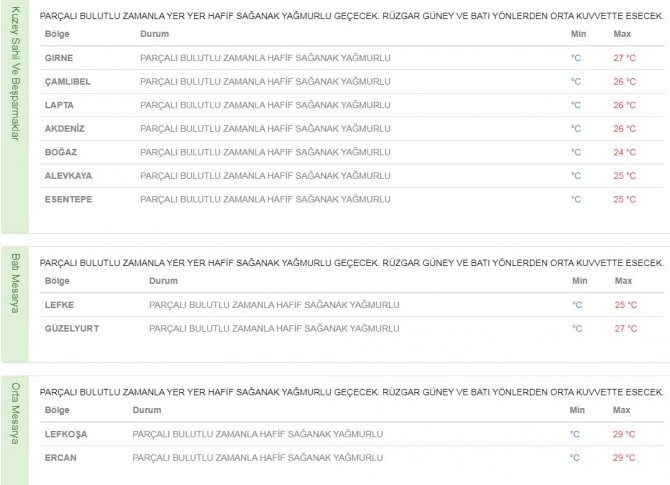Open the LEFKE region entry

[x=60, y=305]
